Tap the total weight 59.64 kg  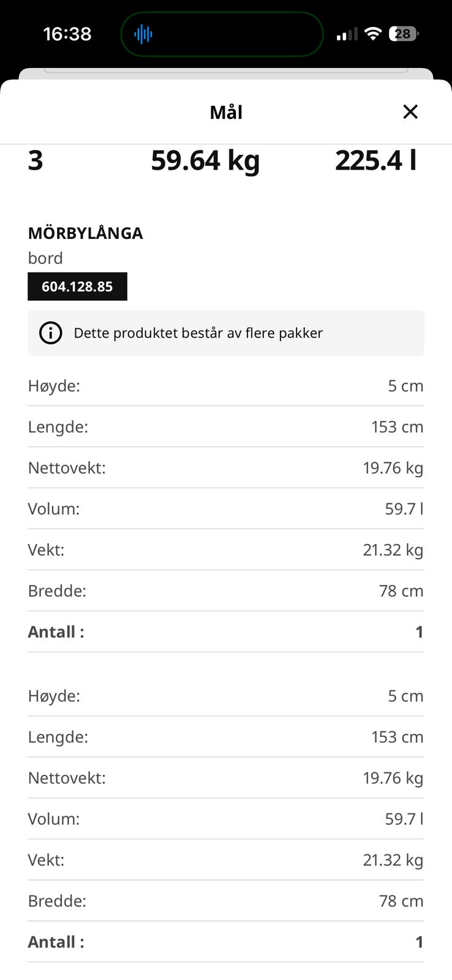coord(205,160)
